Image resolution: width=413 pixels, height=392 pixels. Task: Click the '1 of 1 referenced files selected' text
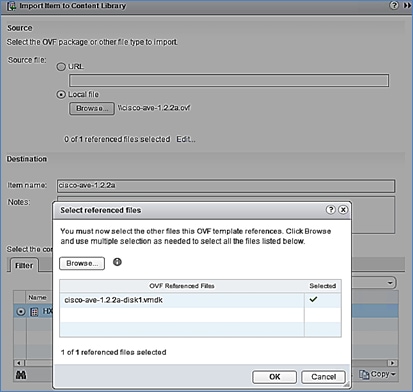coord(114,352)
